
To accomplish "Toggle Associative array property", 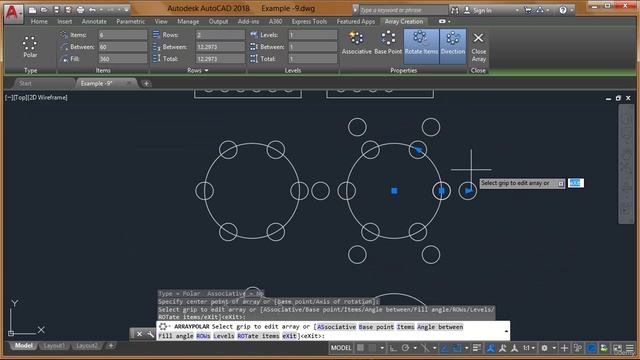I will (356, 42).
